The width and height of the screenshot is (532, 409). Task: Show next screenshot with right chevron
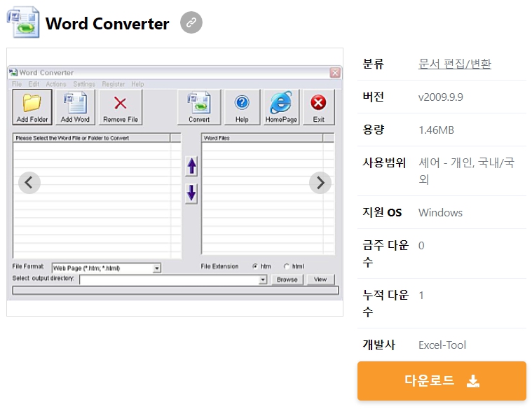(320, 183)
